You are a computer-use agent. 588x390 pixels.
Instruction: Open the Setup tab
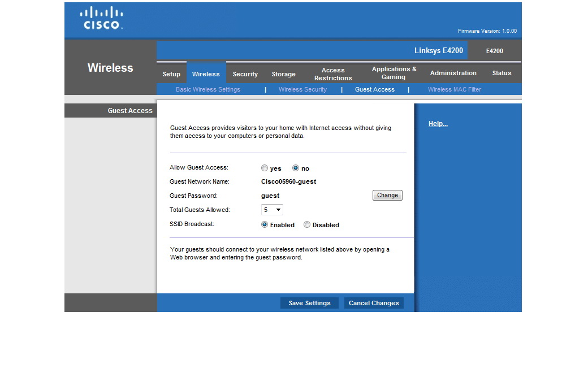(171, 74)
